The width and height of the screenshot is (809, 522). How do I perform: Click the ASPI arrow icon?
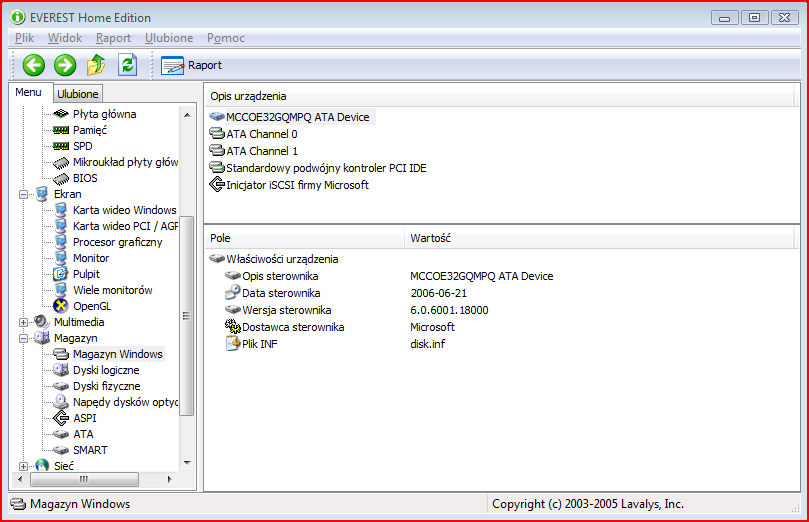click(61, 418)
